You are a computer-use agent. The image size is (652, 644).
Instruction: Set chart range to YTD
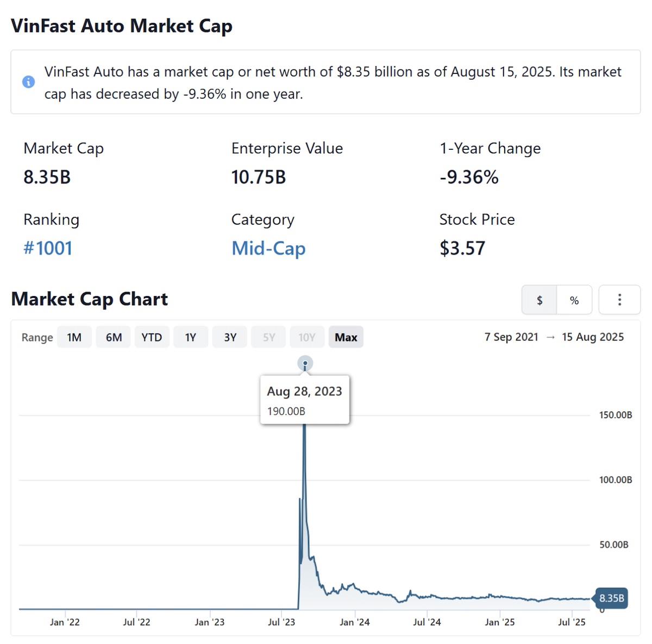click(x=152, y=337)
